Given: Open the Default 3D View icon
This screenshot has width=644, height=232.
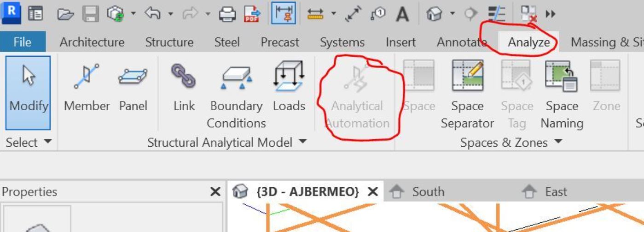Looking at the screenshot, I should coord(434,14).
